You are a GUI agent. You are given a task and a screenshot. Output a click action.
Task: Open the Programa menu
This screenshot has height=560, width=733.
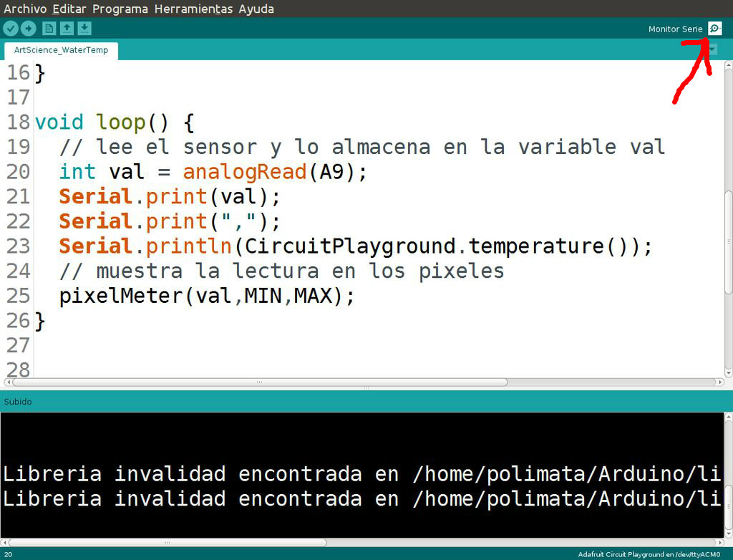tap(120, 9)
